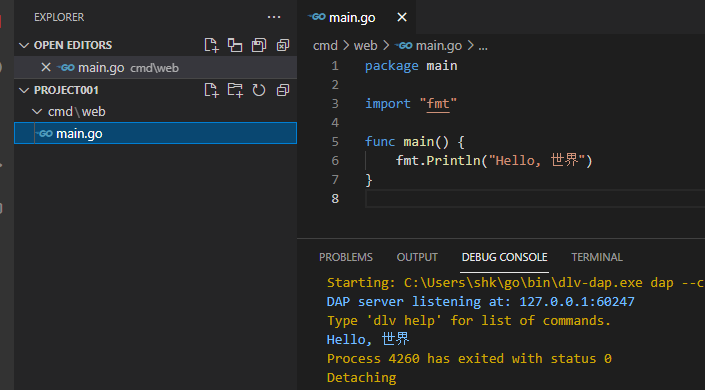
Task: Create new untitled file in Open Editors
Action: (211, 45)
